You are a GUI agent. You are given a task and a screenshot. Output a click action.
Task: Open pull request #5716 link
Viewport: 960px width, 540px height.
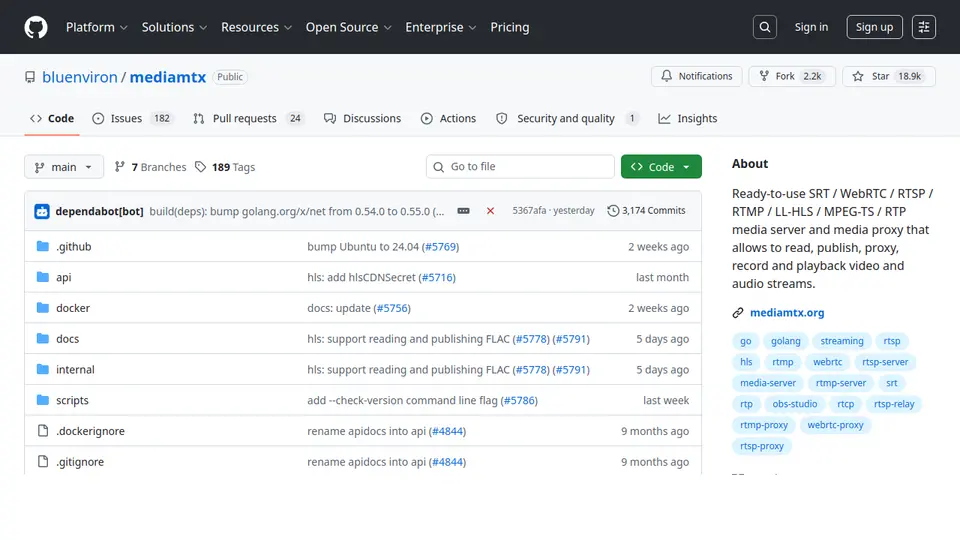point(437,277)
